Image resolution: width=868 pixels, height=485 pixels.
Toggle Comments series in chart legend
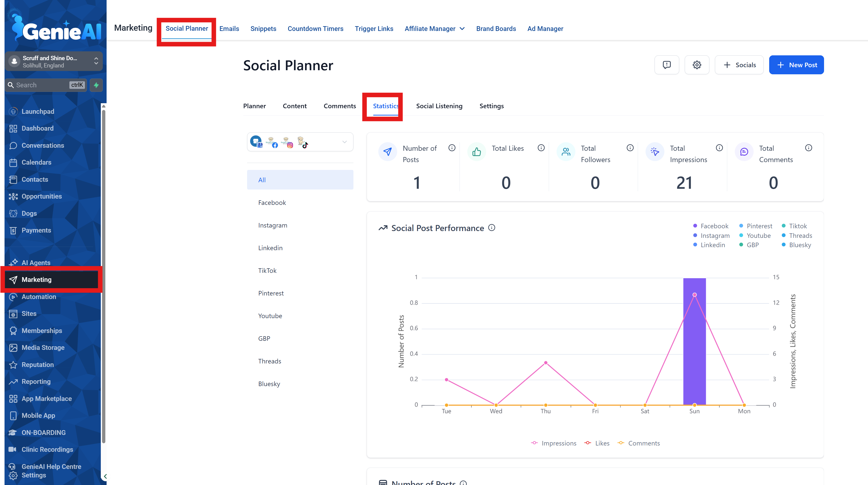coord(638,443)
